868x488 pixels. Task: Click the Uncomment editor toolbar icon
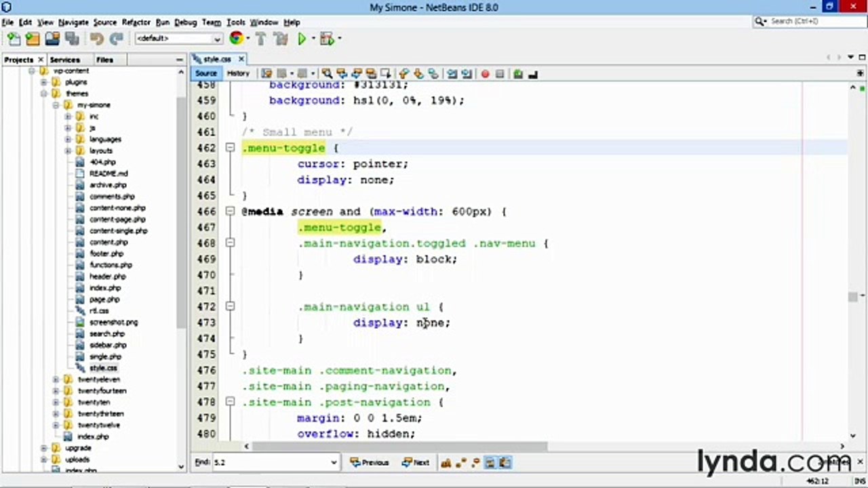tap(532, 74)
